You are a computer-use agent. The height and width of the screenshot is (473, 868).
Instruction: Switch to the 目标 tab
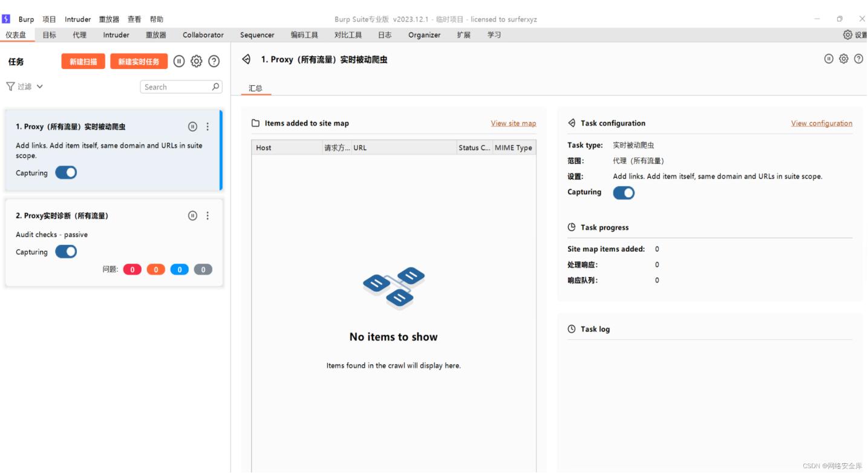(49, 35)
